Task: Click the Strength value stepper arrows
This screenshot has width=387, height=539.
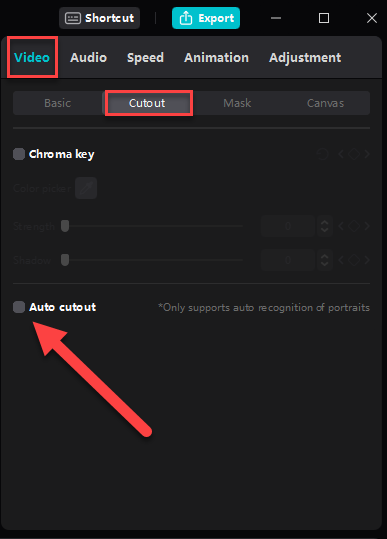Action: 324,226
